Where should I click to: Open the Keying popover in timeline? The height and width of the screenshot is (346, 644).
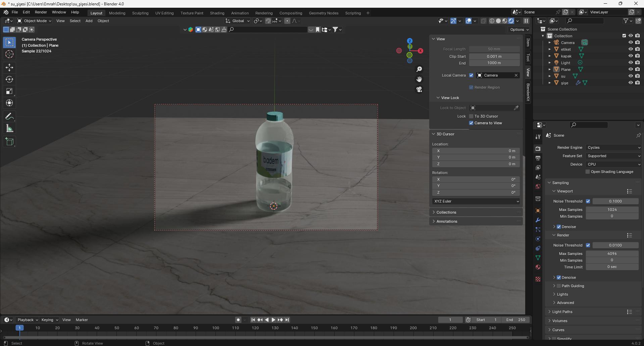pos(50,320)
